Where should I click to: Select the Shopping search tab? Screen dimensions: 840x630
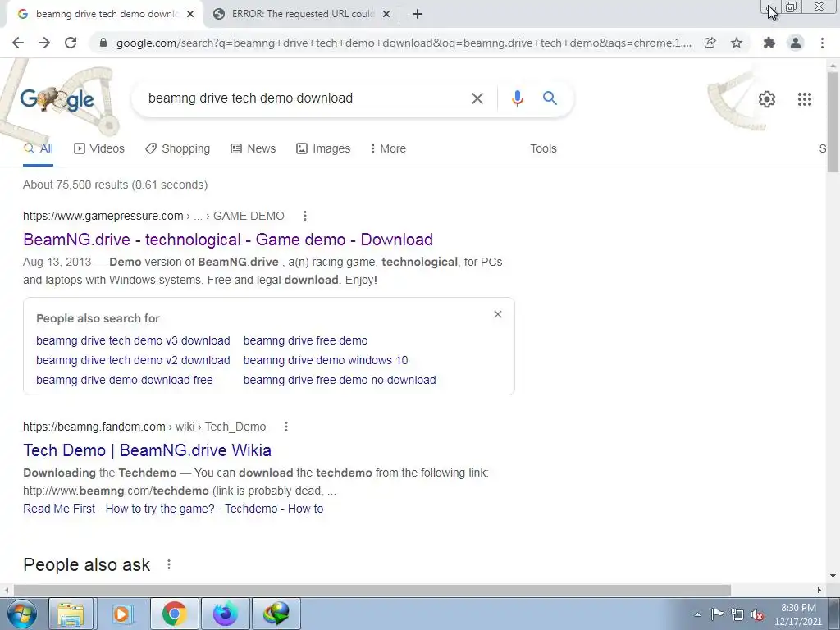pos(177,148)
